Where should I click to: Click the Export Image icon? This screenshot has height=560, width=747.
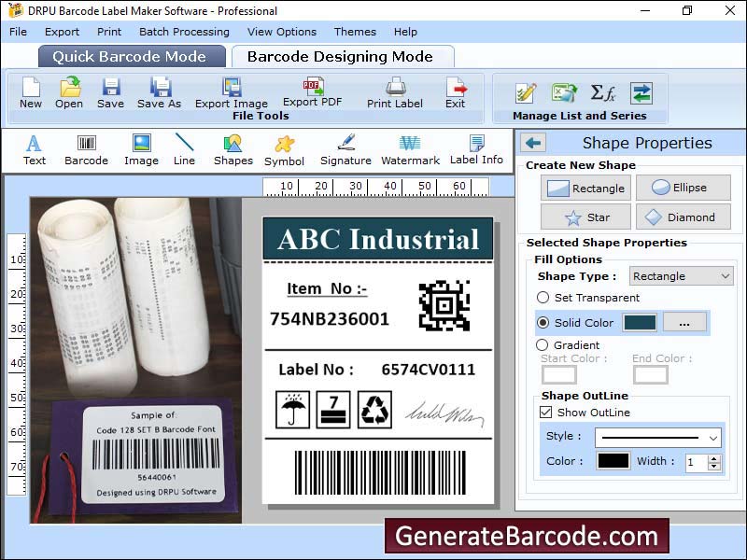coord(231,91)
